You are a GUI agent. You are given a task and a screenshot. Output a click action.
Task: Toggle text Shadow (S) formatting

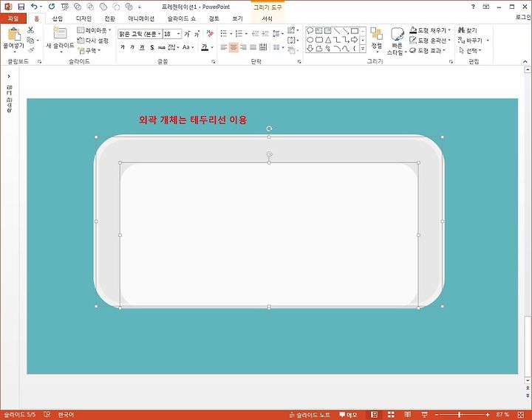151,47
